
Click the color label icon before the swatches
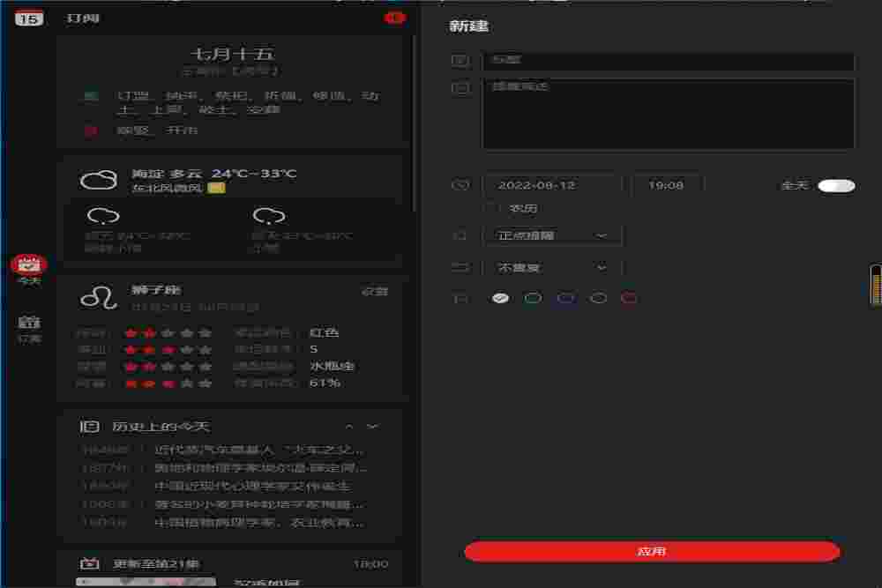pyautogui.click(x=460, y=299)
